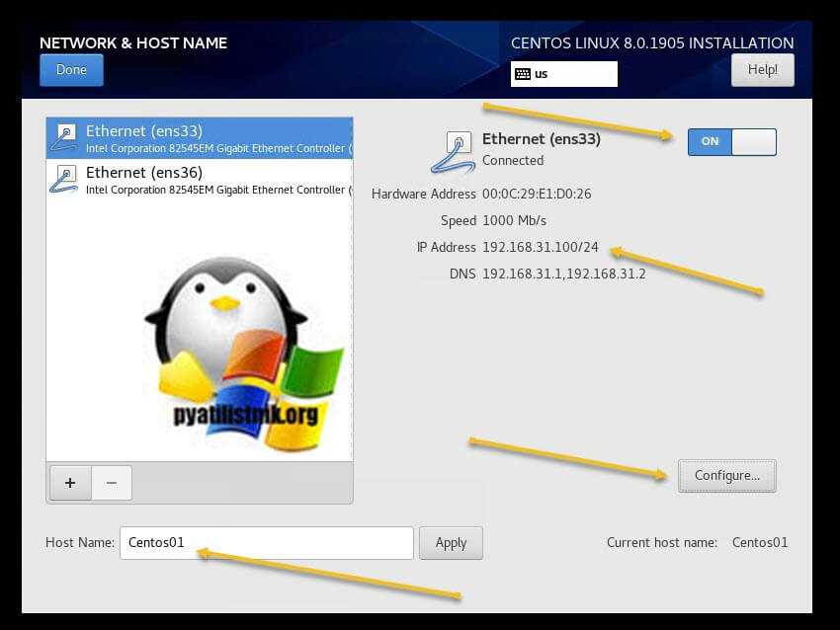This screenshot has height=630, width=840.
Task: Click the Ethernet (ens33) heading in the details pane
Action: tap(542, 139)
